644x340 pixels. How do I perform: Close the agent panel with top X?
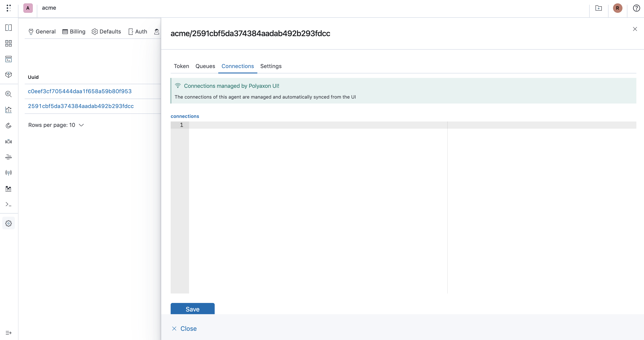635,29
